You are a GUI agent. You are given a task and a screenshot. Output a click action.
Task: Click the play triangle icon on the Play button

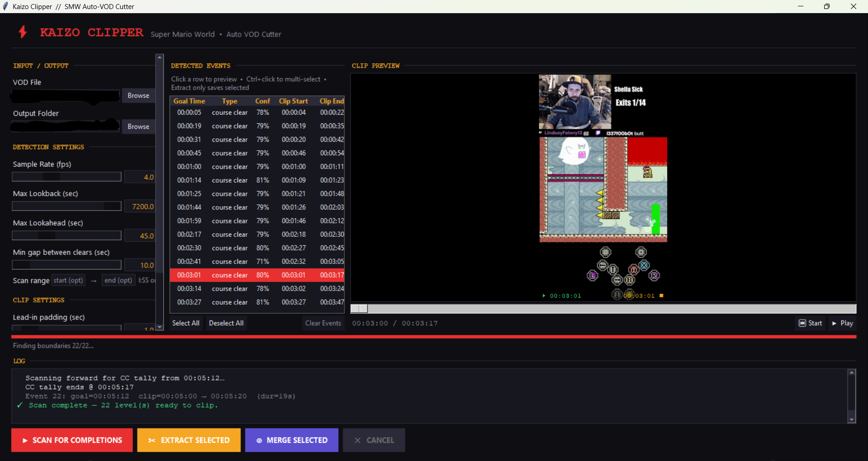834,323
